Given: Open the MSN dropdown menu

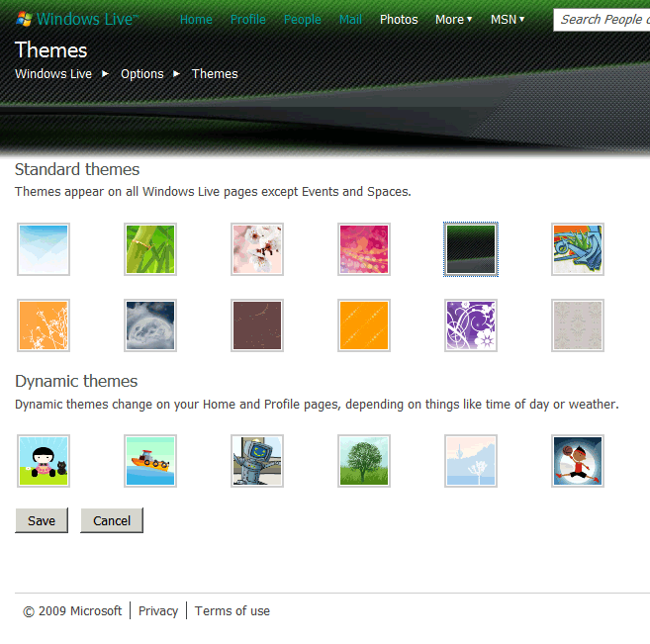Looking at the screenshot, I should click(x=508, y=20).
